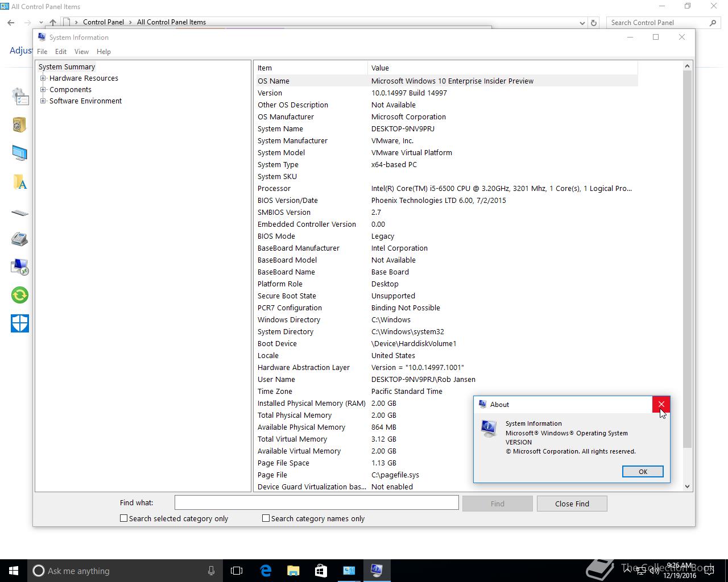Click the scroll down arrow in details
728x582 pixels.
(x=687, y=487)
